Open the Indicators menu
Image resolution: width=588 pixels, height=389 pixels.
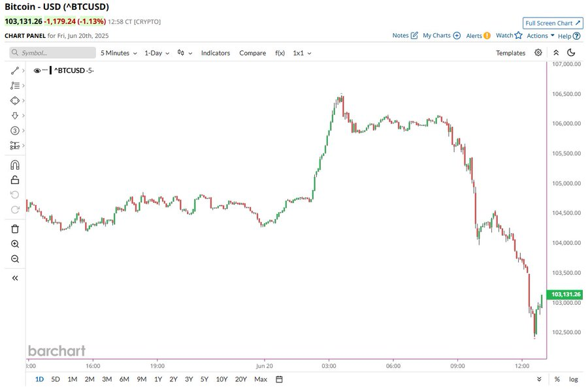pos(216,53)
